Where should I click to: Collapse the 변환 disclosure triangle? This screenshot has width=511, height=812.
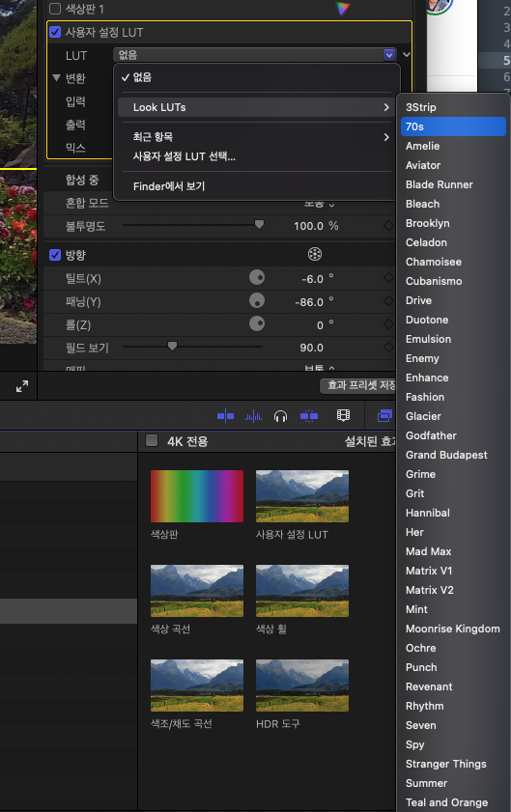56,78
